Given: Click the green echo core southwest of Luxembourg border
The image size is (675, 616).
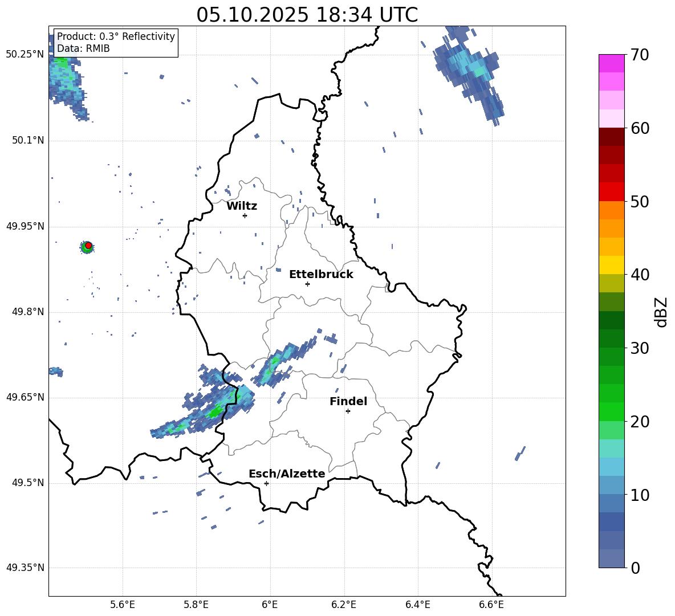Looking at the screenshot, I should [x=215, y=412].
